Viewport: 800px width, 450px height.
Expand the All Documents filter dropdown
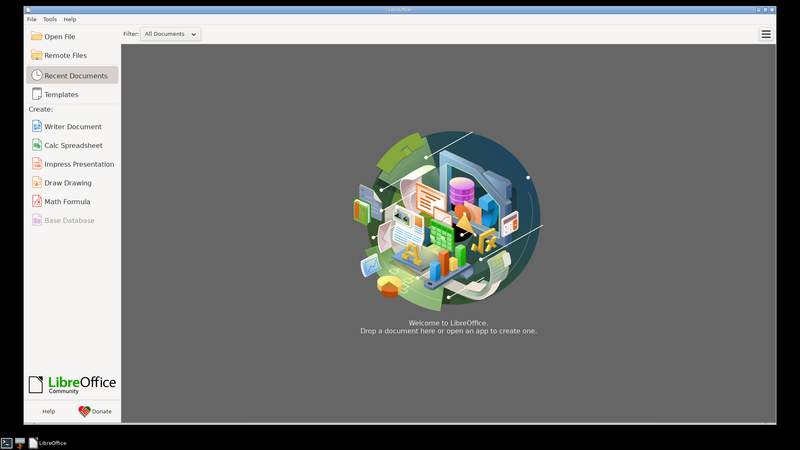170,34
